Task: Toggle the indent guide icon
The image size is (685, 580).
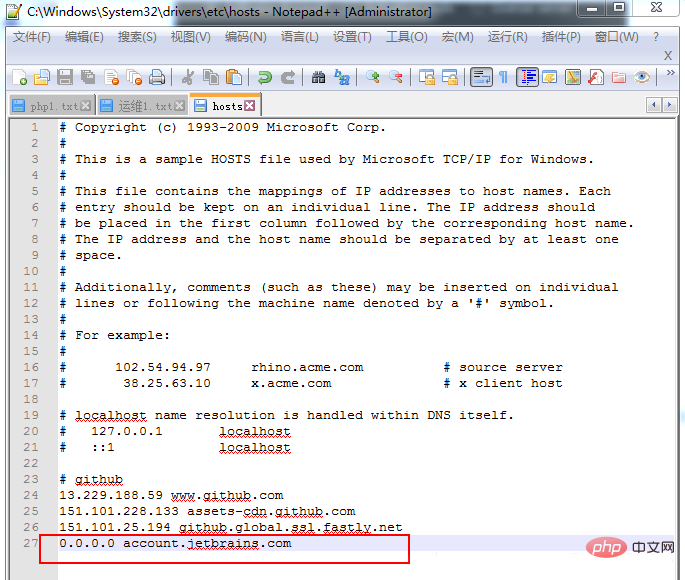Action: [x=527, y=77]
